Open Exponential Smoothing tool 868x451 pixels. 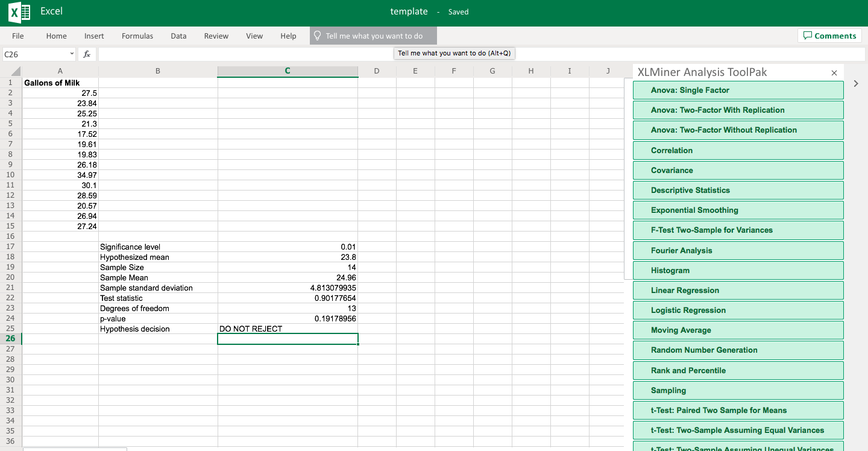tap(738, 210)
